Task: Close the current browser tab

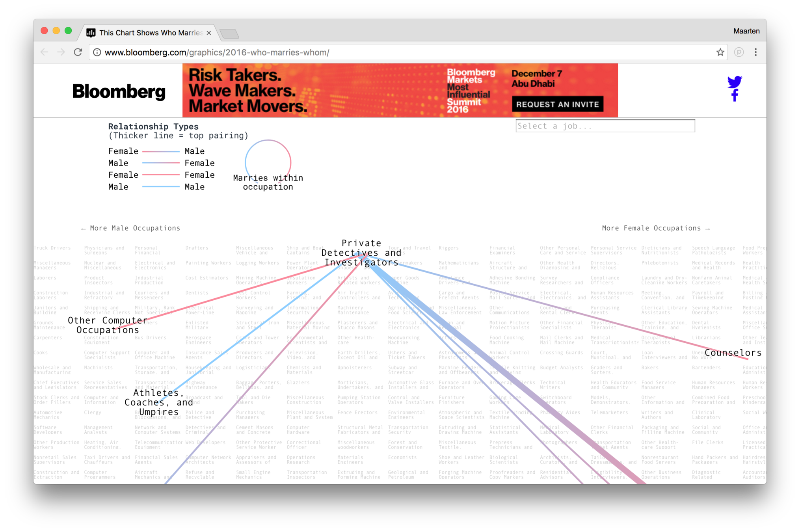Action: (209, 33)
